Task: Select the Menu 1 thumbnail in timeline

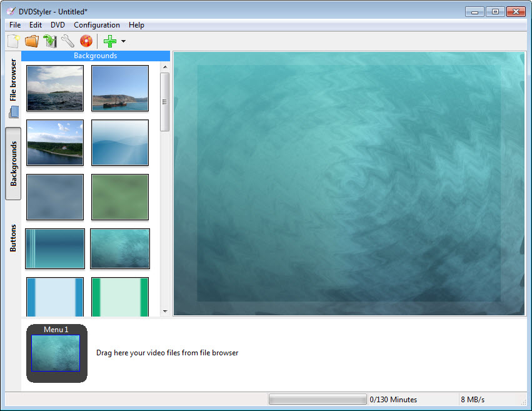Action: [x=56, y=353]
